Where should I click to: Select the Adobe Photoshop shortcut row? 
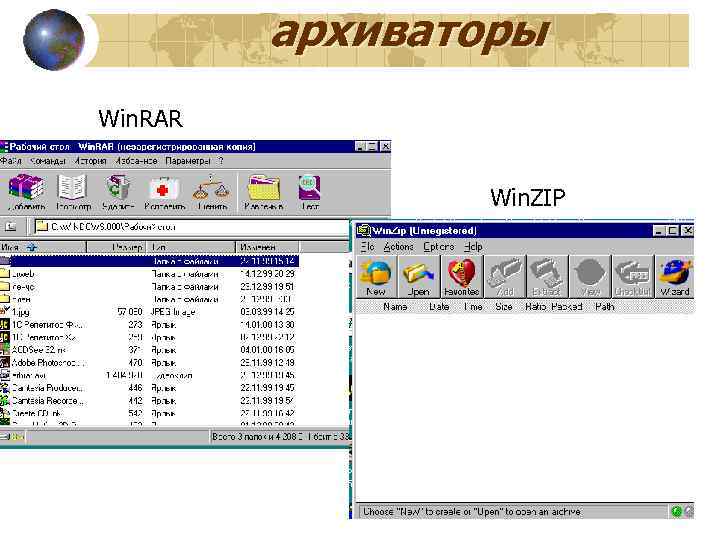pyautogui.click(x=149, y=363)
